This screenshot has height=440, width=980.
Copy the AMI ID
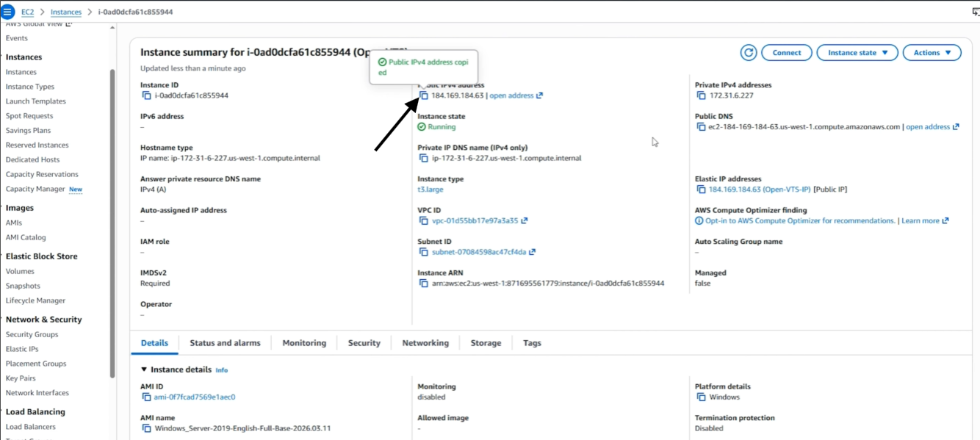[x=146, y=397]
